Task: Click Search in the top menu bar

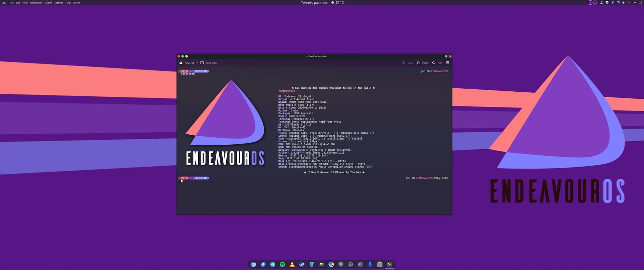Action: coord(76,3)
